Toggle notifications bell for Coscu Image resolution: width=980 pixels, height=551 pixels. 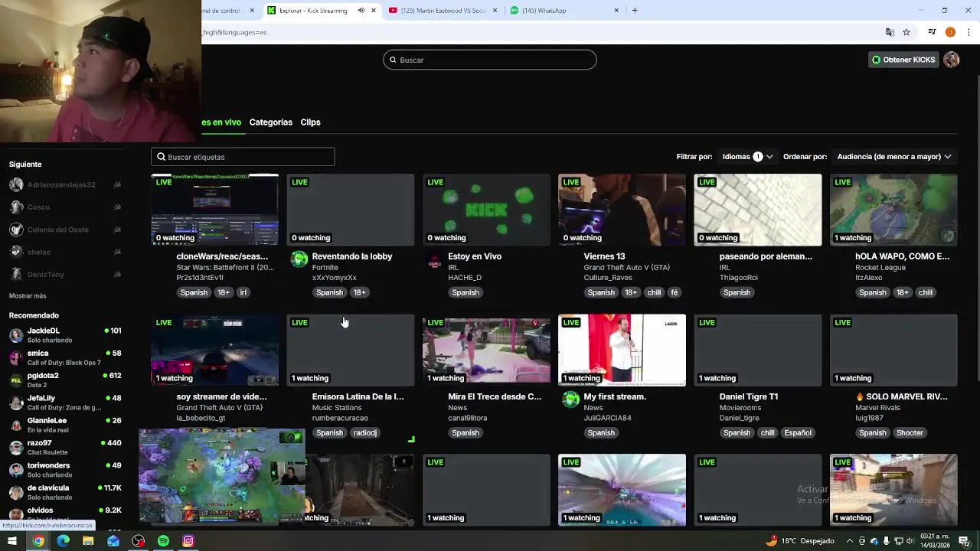(x=117, y=207)
